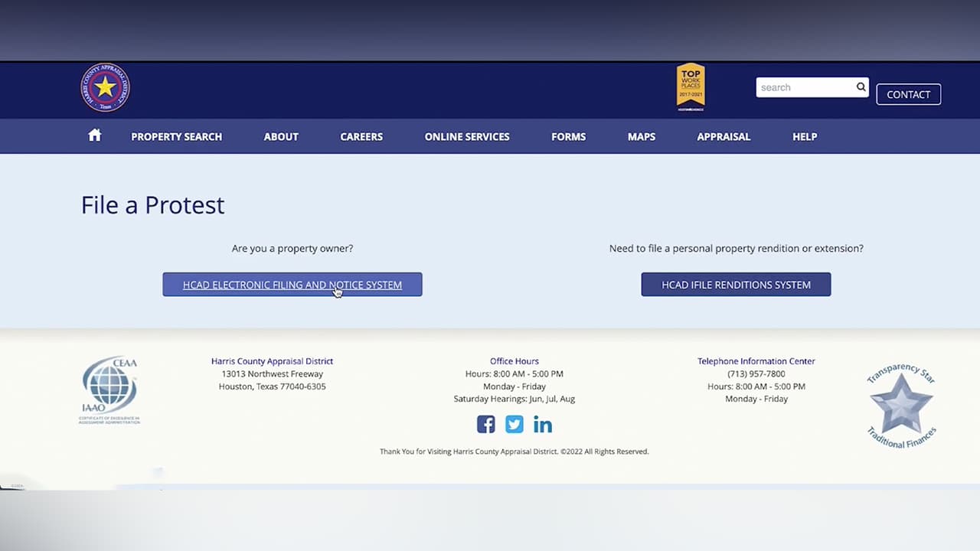Open the FORMS menu item
This screenshot has height=551, width=980.
(x=568, y=136)
